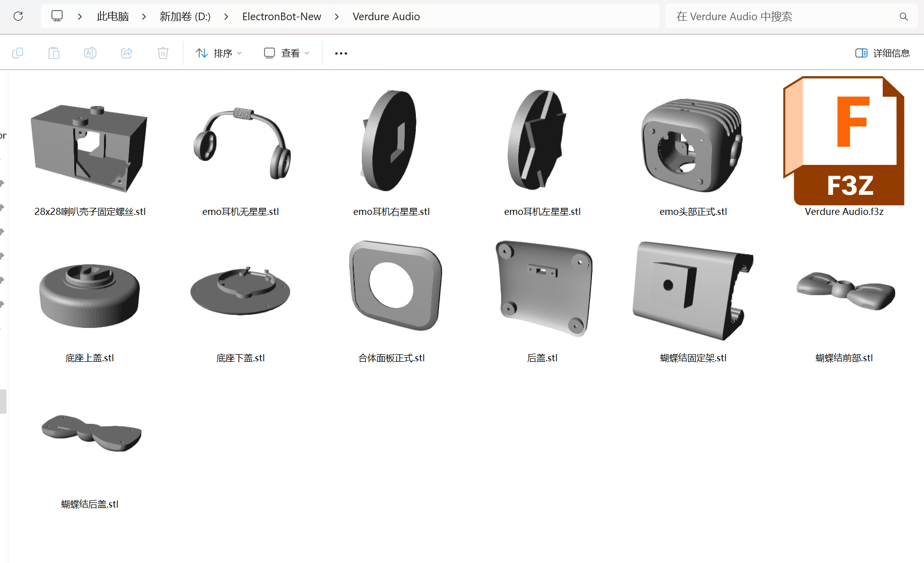This screenshot has height=563, width=924.
Task: Expand chevron after ElectronBot-New breadcrumb
Action: click(x=337, y=17)
